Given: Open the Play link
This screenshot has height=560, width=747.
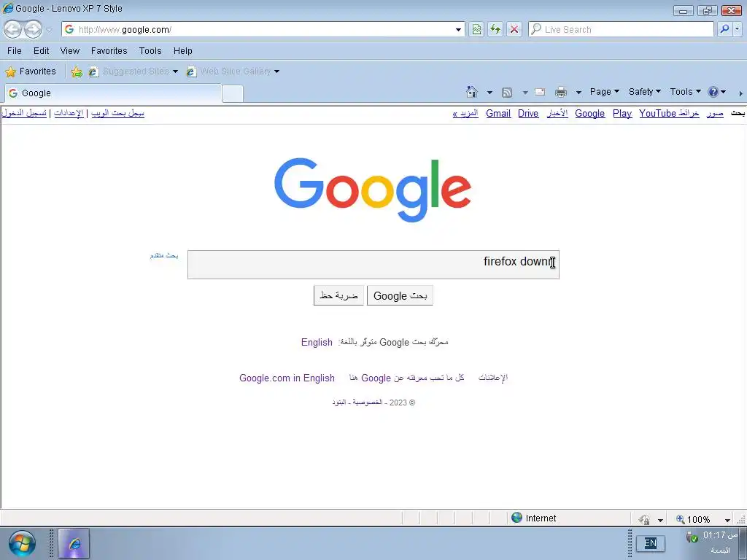Looking at the screenshot, I should (x=622, y=113).
